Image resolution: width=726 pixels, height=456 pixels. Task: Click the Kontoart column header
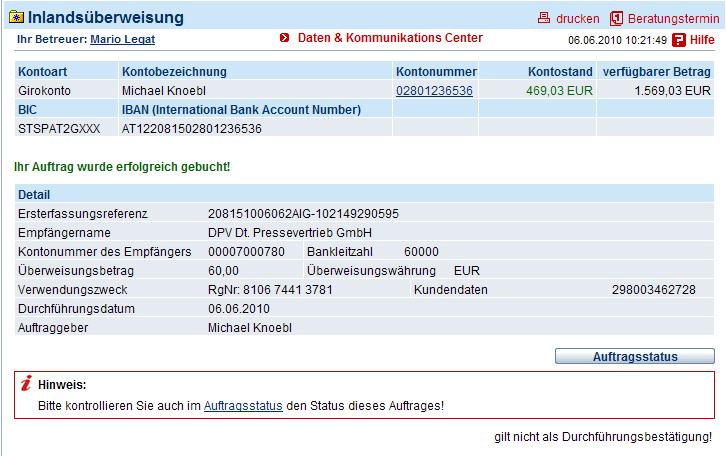click(43, 72)
